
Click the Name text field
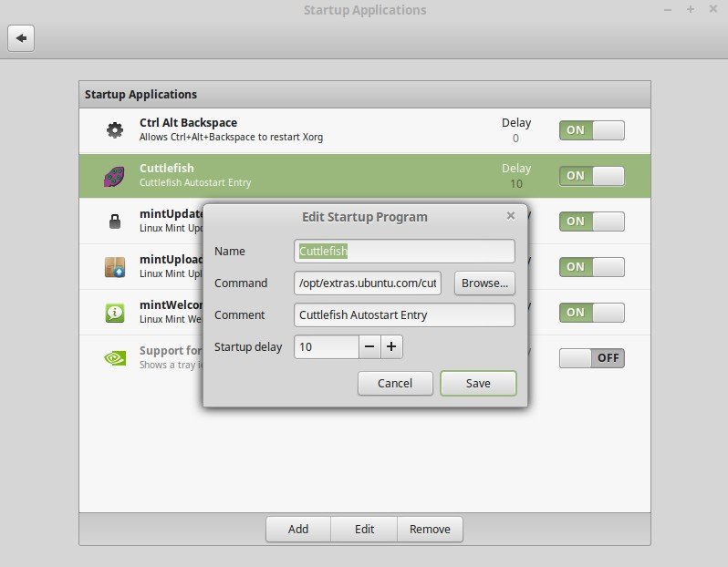(405, 251)
